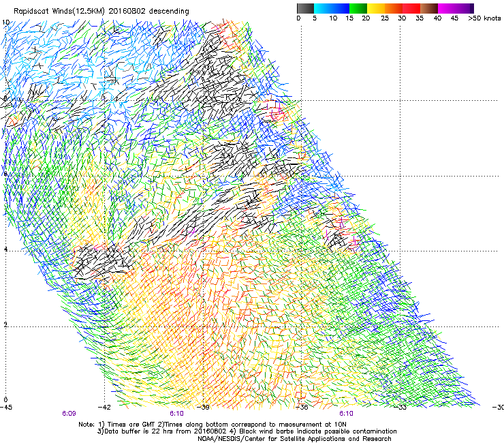Viewport: 504px width, 443px height.
Task: Click the orange 25-30 knots legend swatch
Action: (x=394, y=8)
